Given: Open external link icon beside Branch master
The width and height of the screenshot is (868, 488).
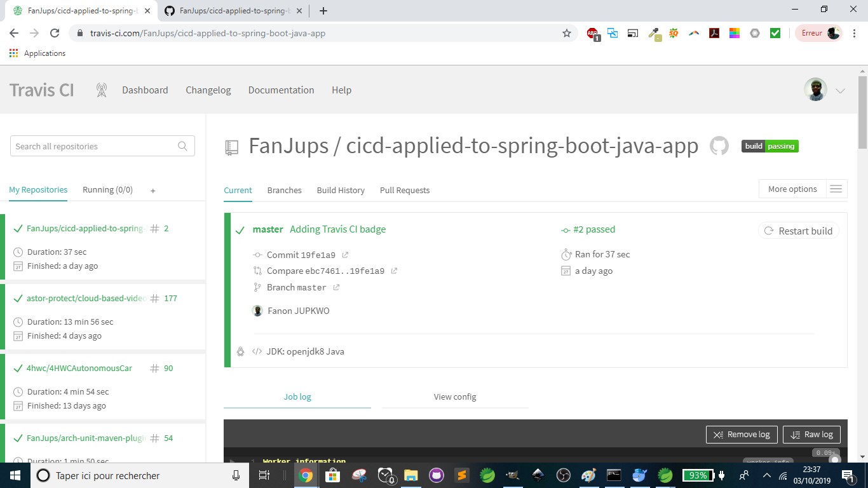Looking at the screenshot, I should click(337, 287).
